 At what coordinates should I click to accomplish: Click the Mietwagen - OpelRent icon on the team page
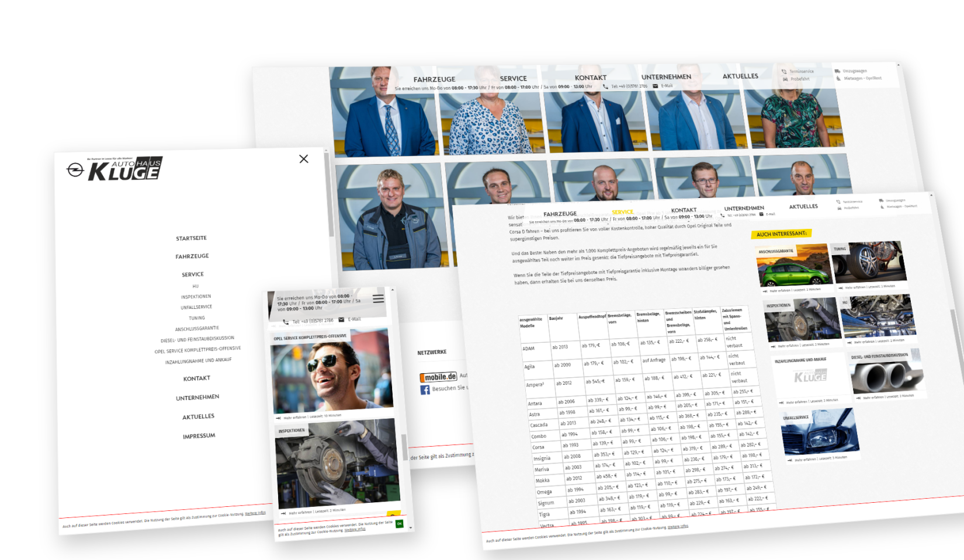coord(838,78)
